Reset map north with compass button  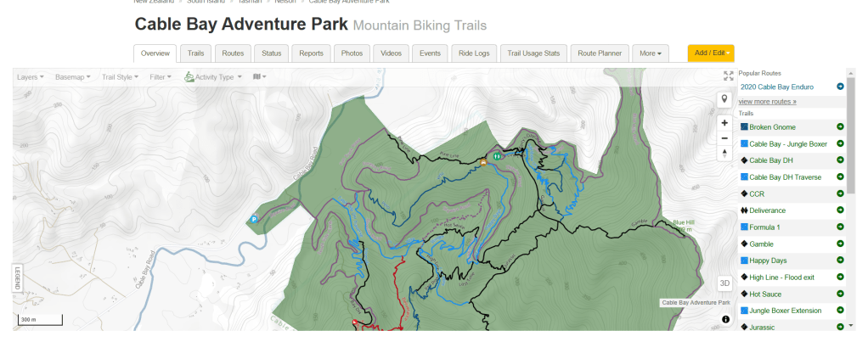pyautogui.click(x=724, y=154)
